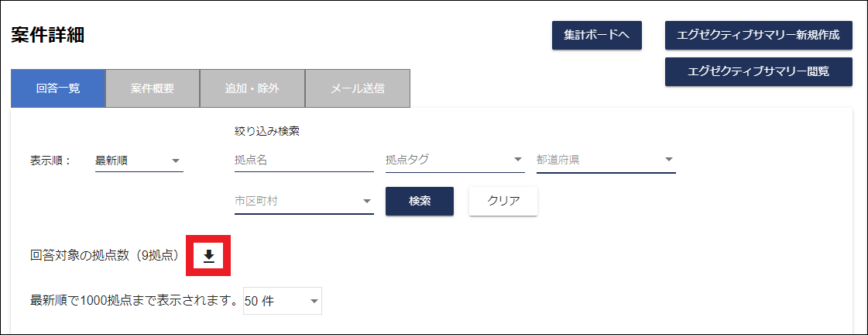Click the 回答対象の拠点数（9拠点） text

105,255
